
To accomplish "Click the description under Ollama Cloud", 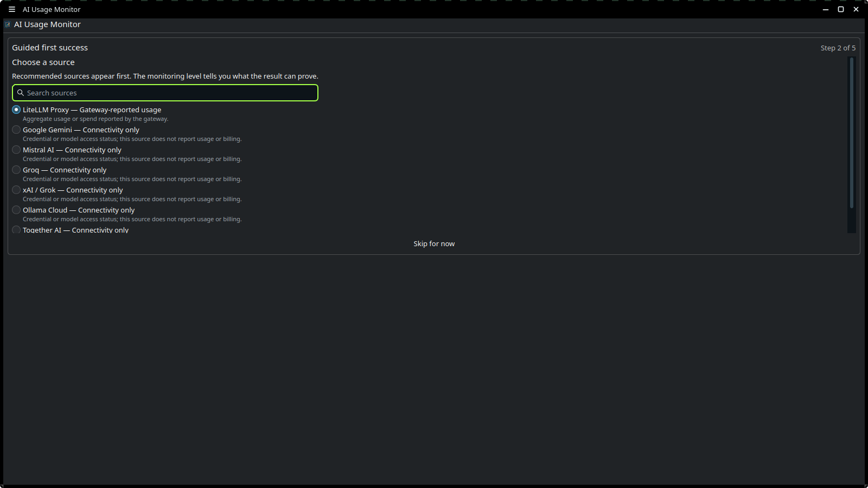I will coord(132,220).
